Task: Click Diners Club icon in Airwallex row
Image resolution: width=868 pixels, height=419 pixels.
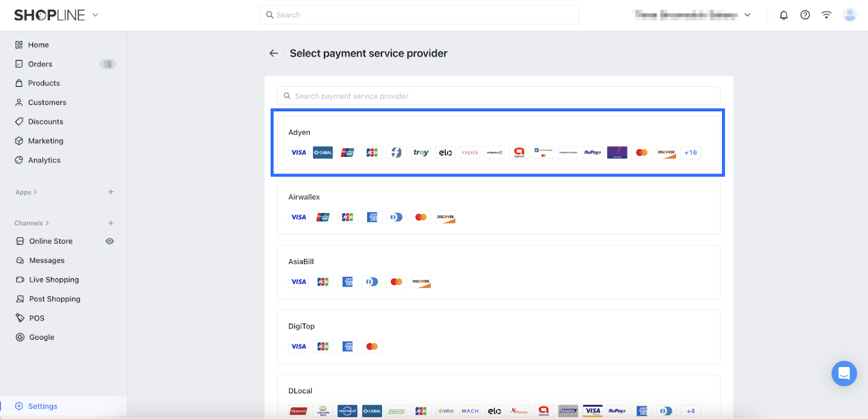Action: (397, 217)
